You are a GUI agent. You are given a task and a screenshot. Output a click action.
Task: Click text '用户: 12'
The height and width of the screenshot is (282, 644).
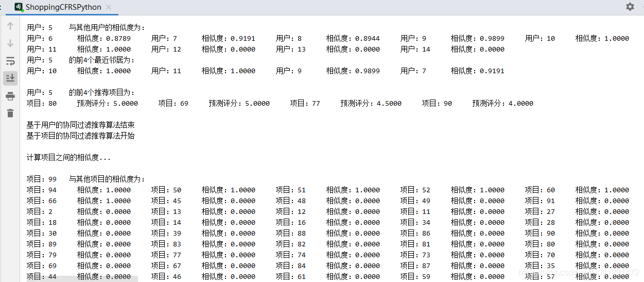click(x=166, y=49)
